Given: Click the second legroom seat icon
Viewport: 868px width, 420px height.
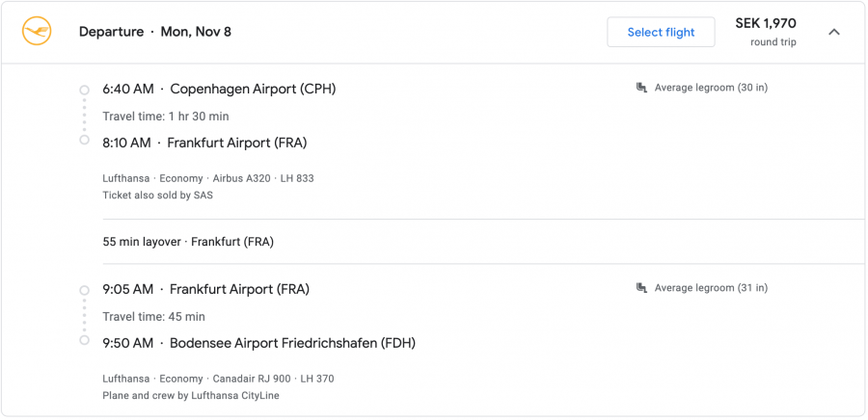Looking at the screenshot, I should pyautogui.click(x=641, y=288).
